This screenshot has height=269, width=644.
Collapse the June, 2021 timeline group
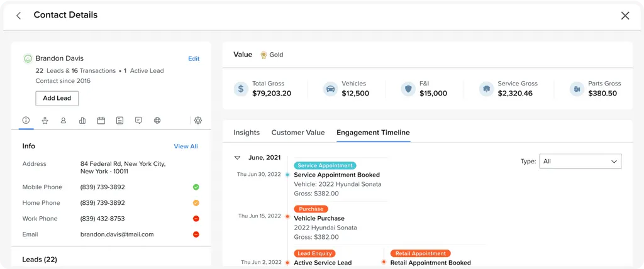click(x=238, y=158)
